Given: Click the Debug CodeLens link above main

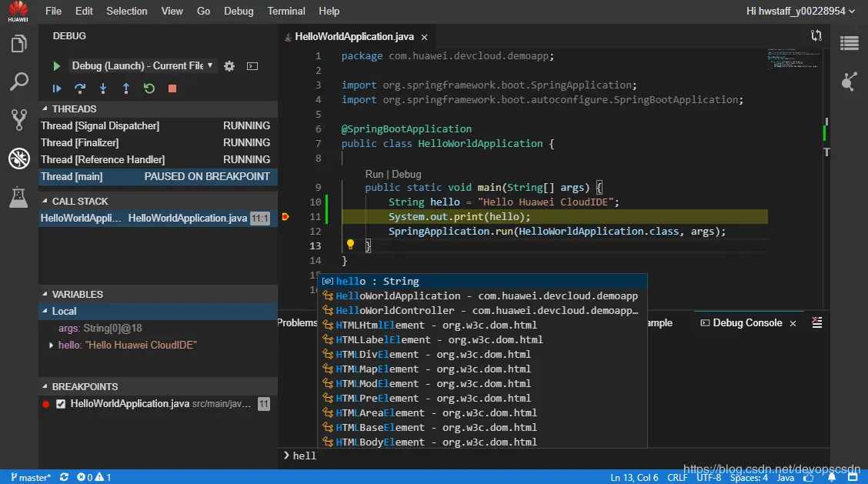Looking at the screenshot, I should pyautogui.click(x=407, y=175).
